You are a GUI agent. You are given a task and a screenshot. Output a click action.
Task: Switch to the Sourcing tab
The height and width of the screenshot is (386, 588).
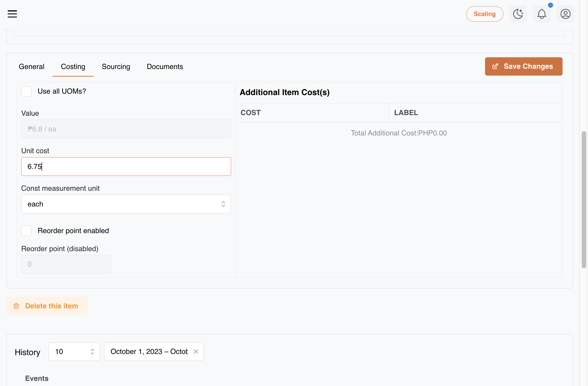pyautogui.click(x=116, y=67)
